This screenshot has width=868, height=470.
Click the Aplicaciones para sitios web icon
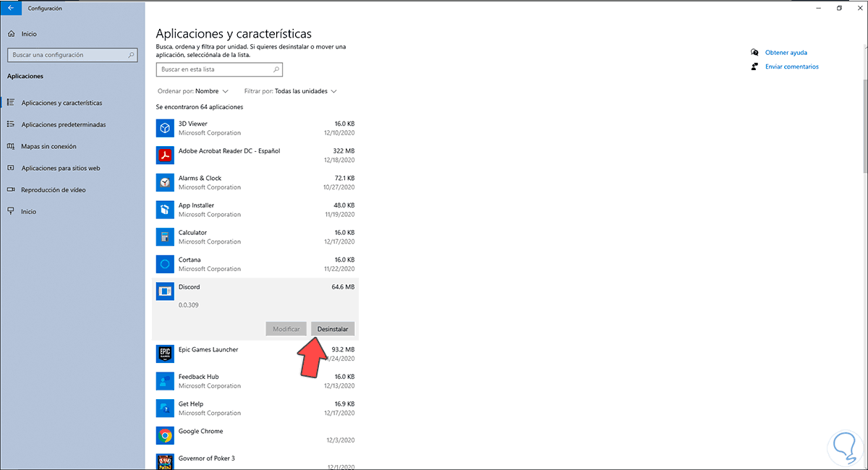pyautogui.click(x=11, y=168)
